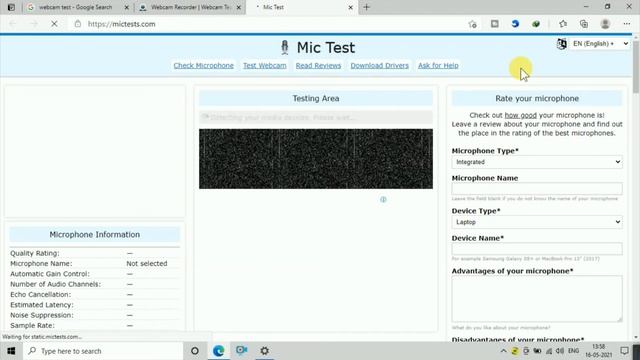640x360 pixels.
Task: Click the site lock icon in address bar
Action: tap(78, 24)
